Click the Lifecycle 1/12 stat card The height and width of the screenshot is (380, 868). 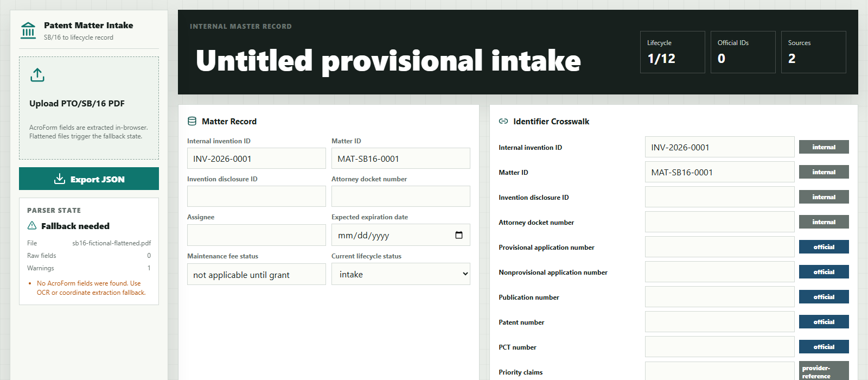[673, 52]
